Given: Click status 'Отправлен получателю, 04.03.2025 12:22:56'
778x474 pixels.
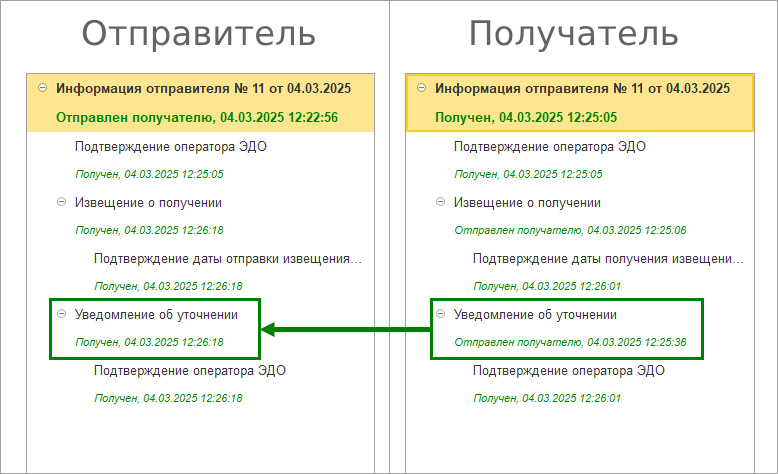Looking at the screenshot, I should 197,118.
